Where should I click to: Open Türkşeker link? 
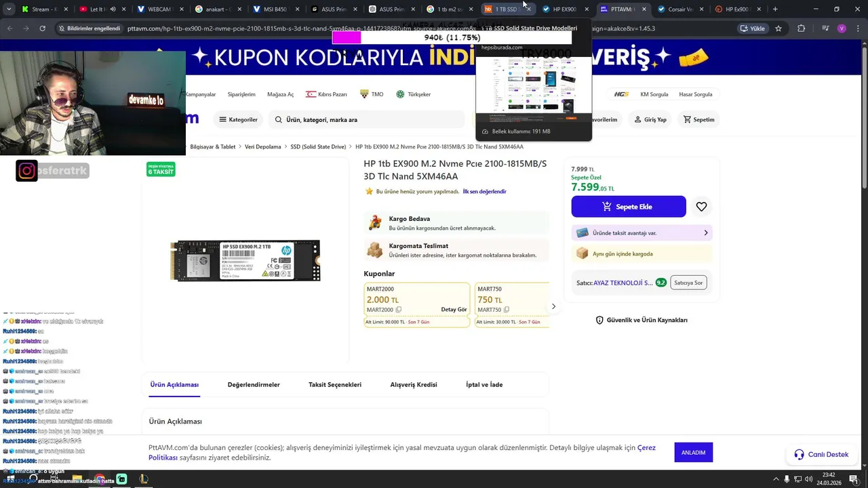[x=414, y=94]
